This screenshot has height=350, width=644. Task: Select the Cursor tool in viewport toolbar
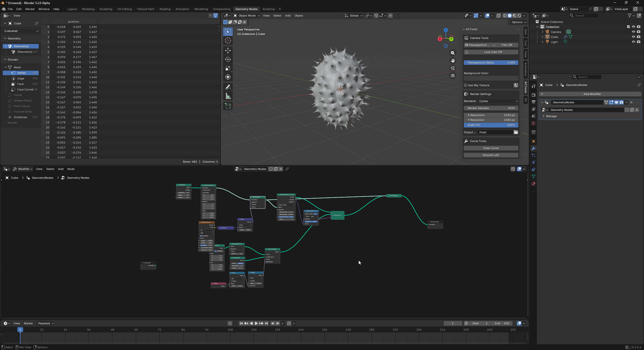228,41
